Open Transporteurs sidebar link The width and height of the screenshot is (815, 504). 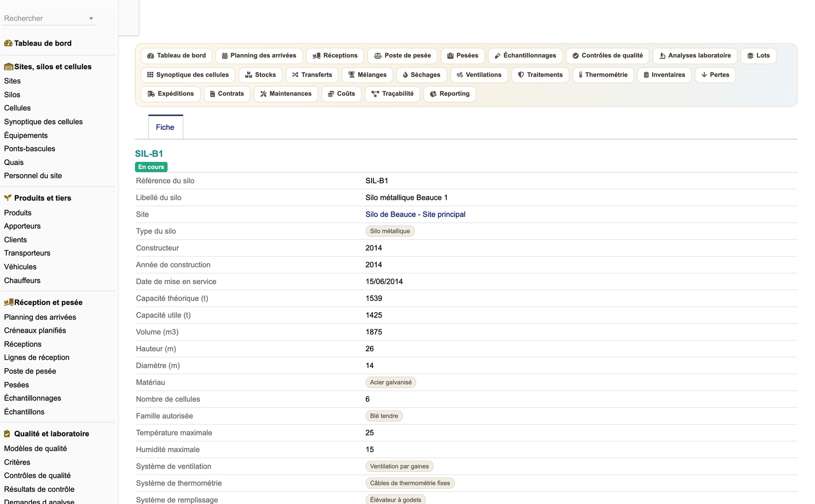pos(27,253)
